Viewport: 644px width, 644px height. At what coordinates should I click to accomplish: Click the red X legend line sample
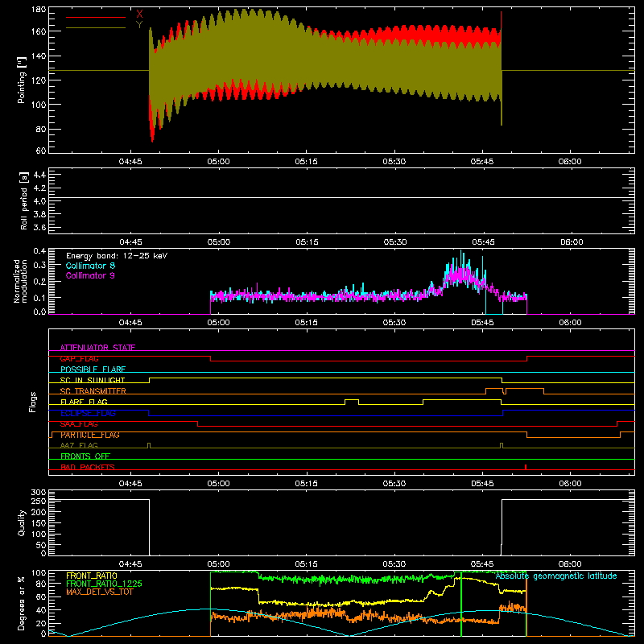[x=96, y=17]
